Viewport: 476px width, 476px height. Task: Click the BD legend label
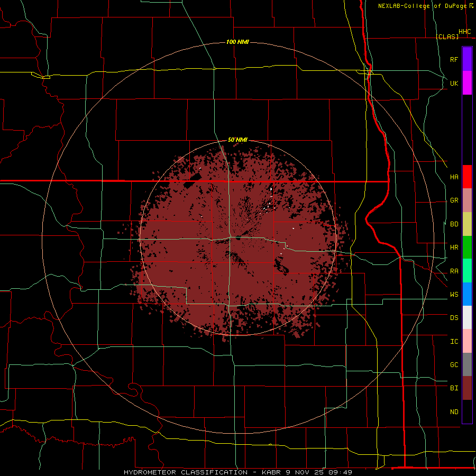454,224
